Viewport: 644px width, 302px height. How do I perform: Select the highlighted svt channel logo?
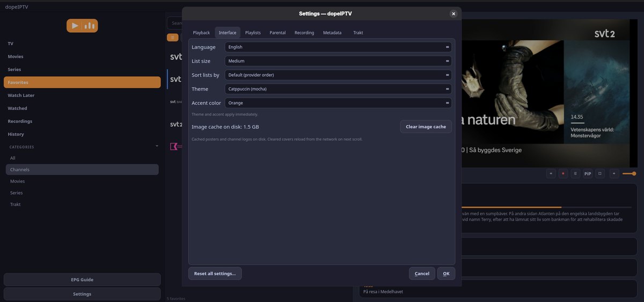(x=175, y=79)
